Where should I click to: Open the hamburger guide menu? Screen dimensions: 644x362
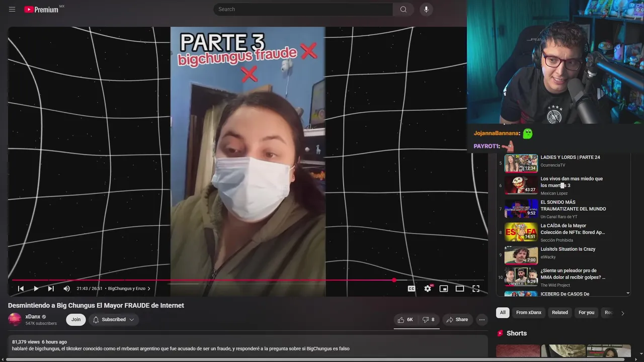click(x=12, y=9)
